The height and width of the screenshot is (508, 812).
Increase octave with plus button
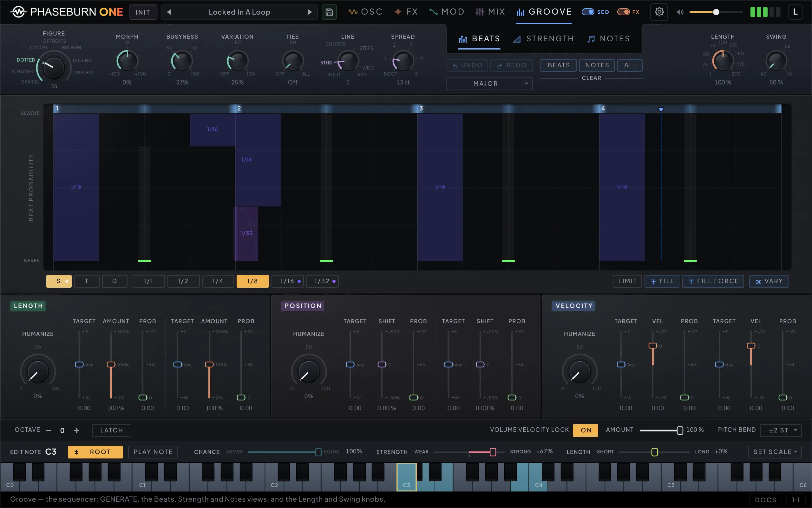pyautogui.click(x=77, y=431)
